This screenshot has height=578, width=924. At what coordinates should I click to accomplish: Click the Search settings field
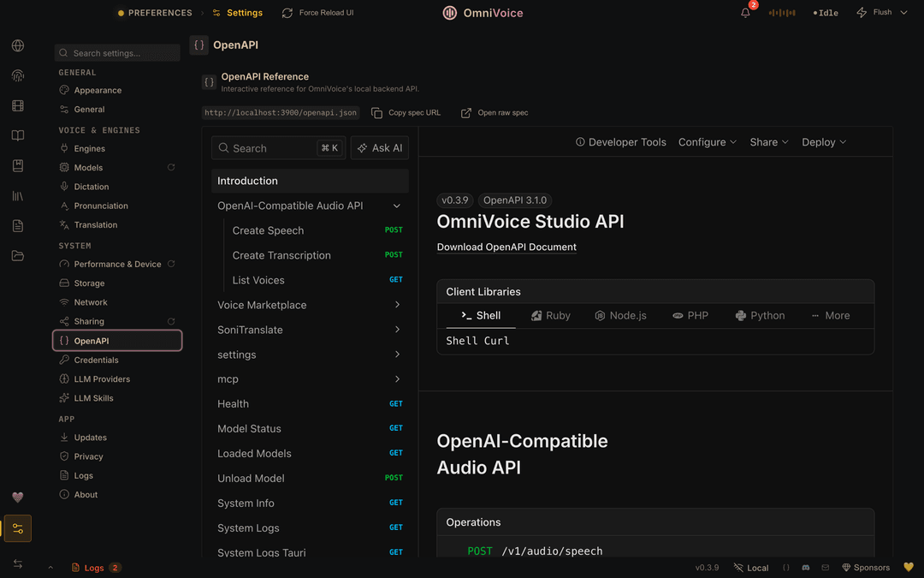click(x=117, y=53)
